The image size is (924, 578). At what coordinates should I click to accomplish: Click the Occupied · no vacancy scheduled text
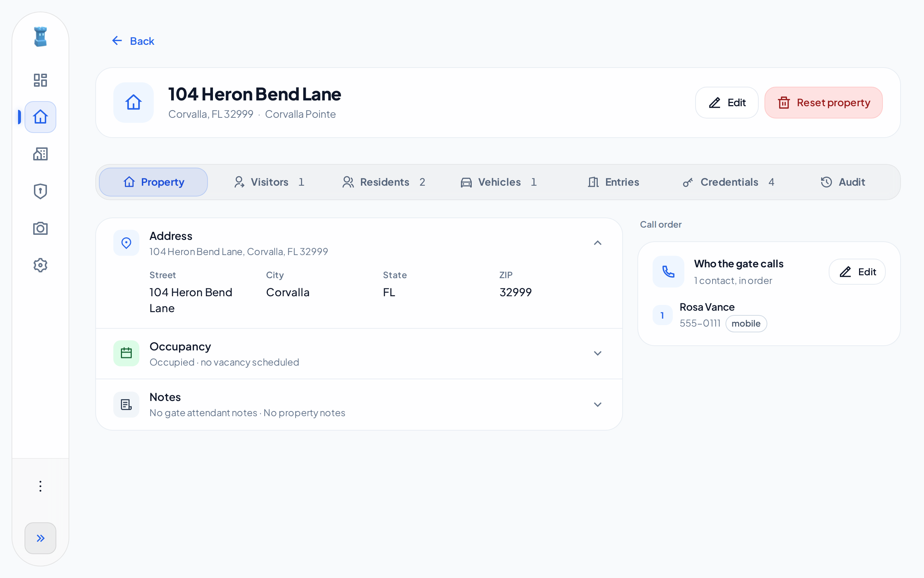[x=224, y=362]
